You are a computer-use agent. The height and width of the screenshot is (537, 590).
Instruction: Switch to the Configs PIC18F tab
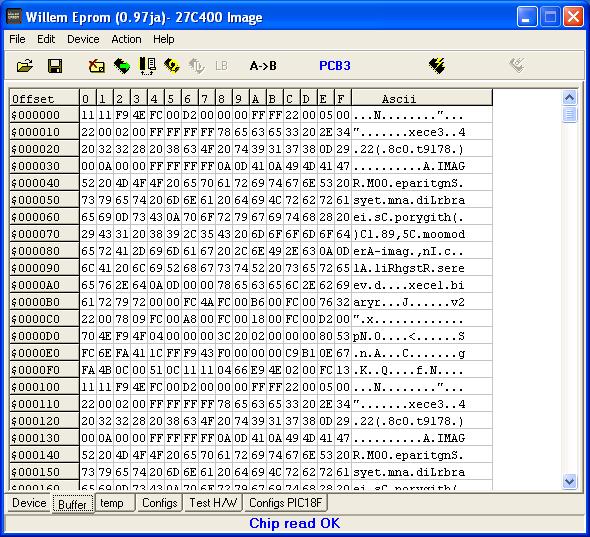[x=286, y=503]
